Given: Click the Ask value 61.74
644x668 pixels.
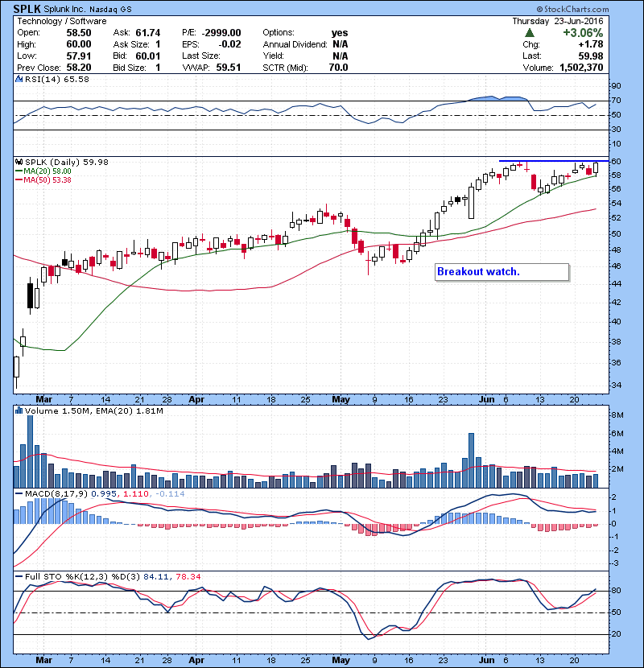Looking at the screenshot, I should point(148,33).
